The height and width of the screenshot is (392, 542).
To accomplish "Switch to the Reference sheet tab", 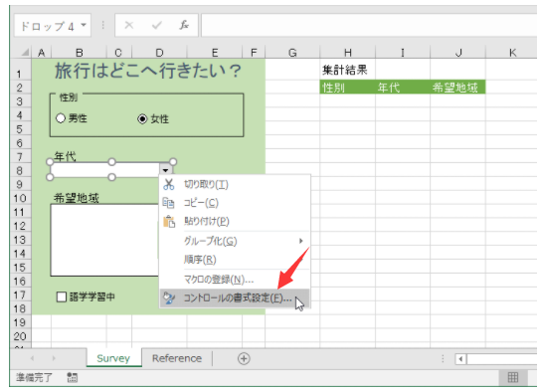I will click(x=177, y=358).
